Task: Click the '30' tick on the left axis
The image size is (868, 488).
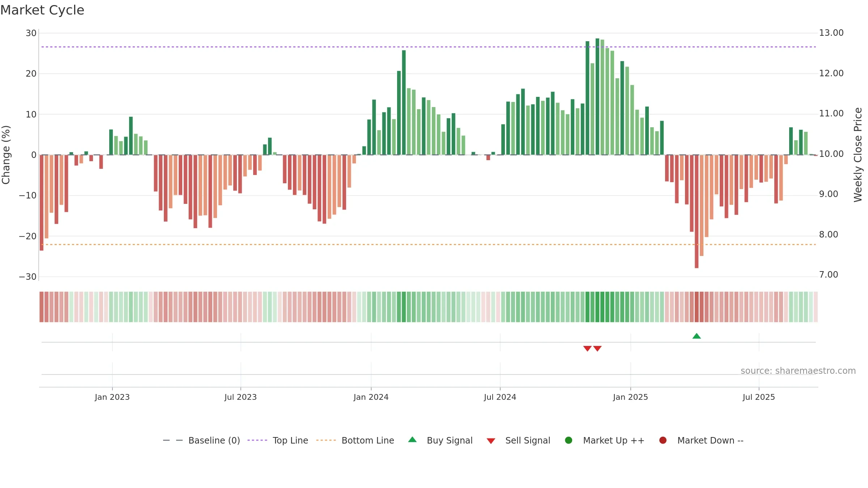Action: tap(31, 33)
